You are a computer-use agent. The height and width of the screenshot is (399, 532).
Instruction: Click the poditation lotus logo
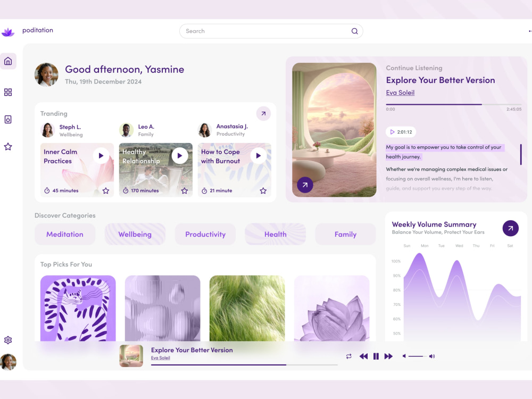tap(8, 32)
